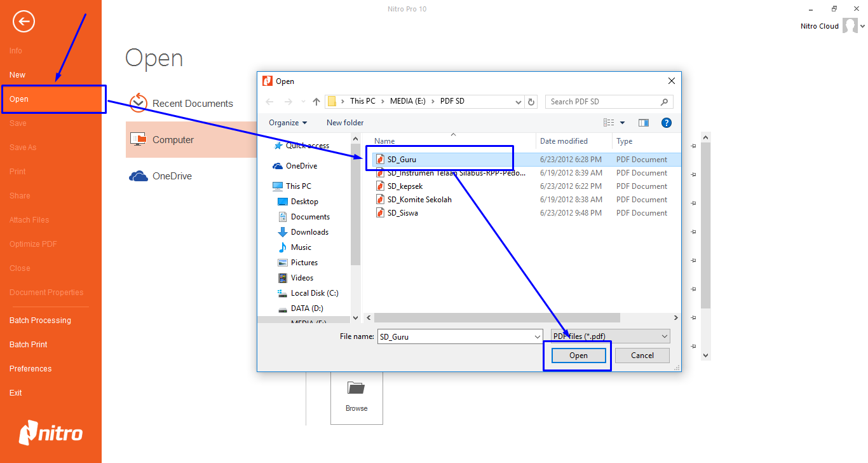Open the dialog help icon

tap(667, 123)
